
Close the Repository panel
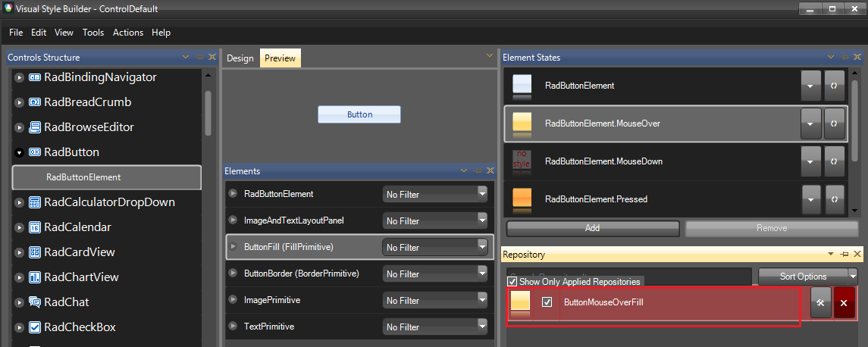857,254
